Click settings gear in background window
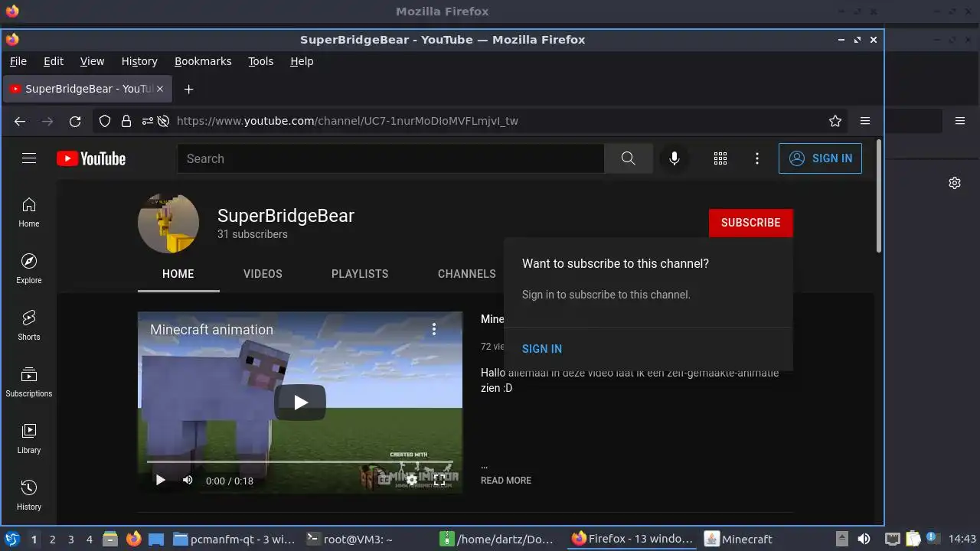The image size is (980, 551). 955,183
